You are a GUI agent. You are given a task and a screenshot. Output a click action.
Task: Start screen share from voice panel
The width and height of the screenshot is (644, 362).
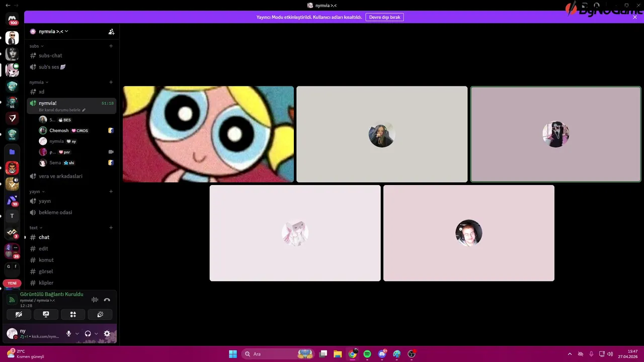point(46,314)
